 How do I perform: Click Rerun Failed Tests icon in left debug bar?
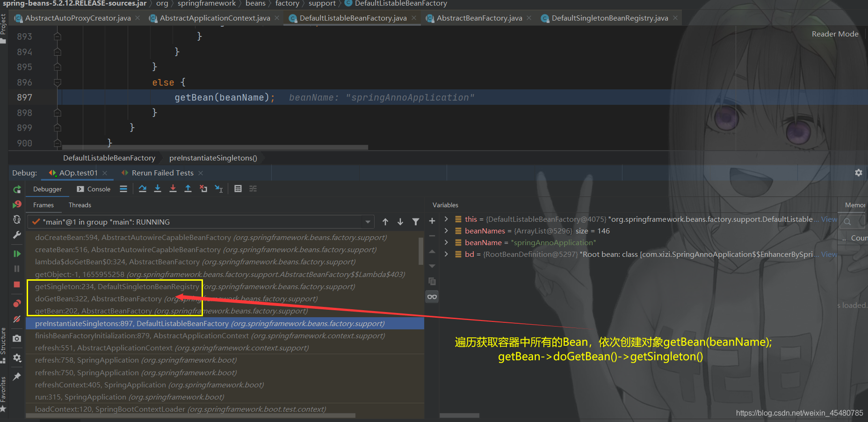coord(17,204)
